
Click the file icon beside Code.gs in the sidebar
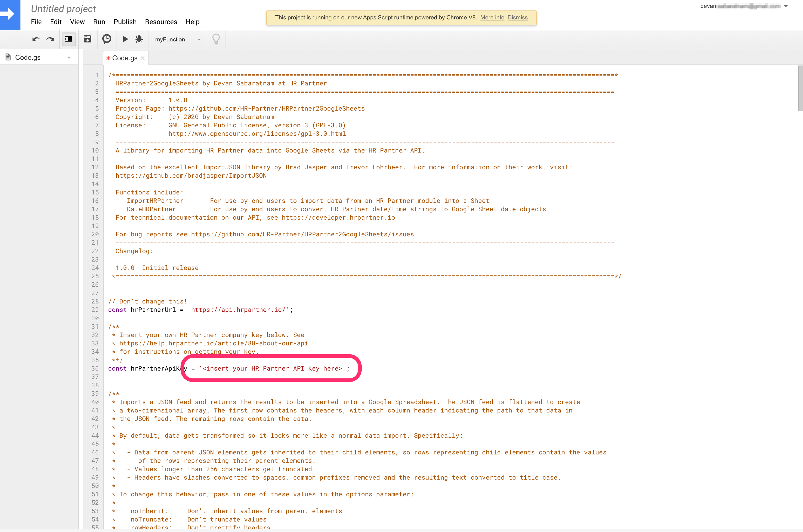(8, 57)
